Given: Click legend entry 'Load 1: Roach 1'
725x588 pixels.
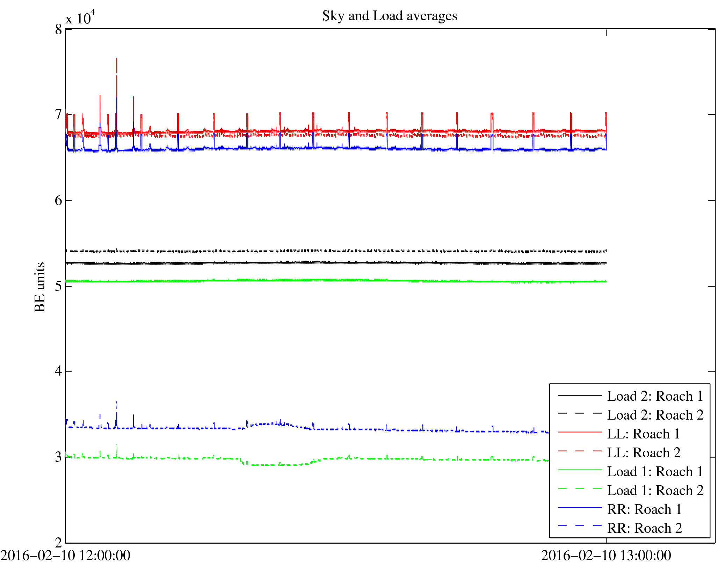Looking at the screenshot, I should (x=655, y=472).
